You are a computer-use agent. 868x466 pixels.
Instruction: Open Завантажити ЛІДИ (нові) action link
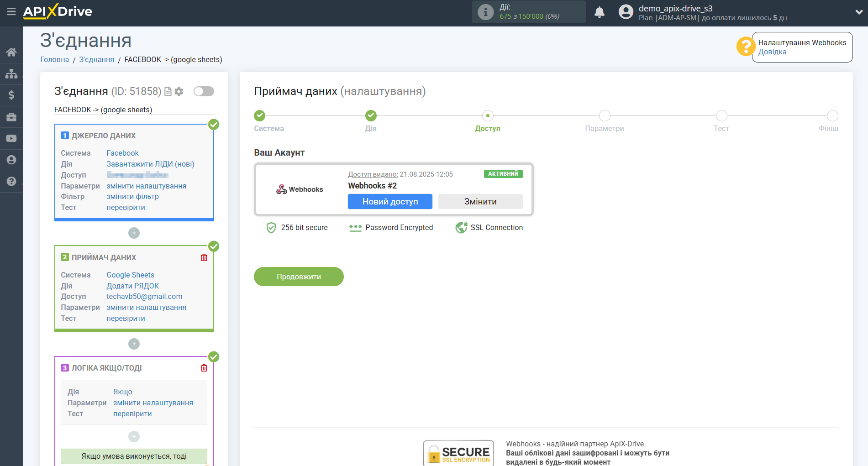[150, 164]
